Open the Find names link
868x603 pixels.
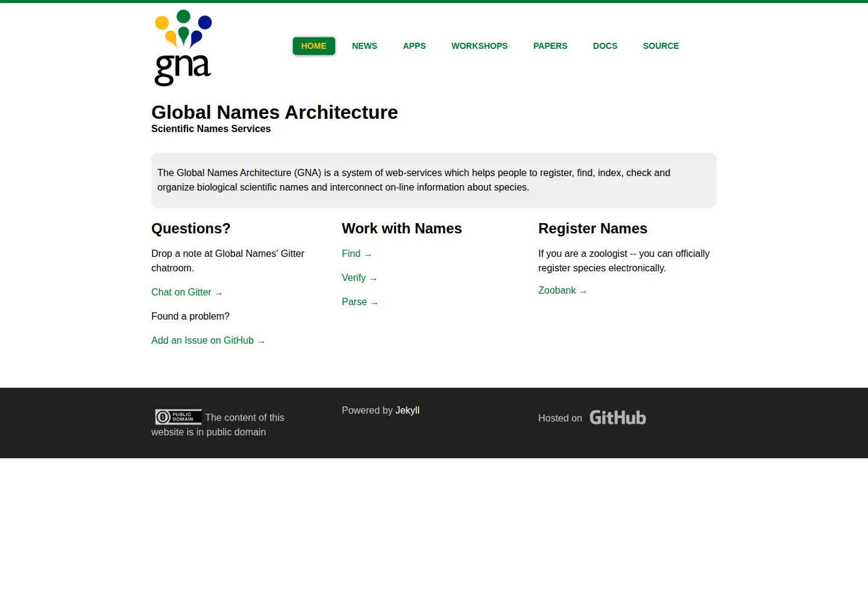click(357, 254)
